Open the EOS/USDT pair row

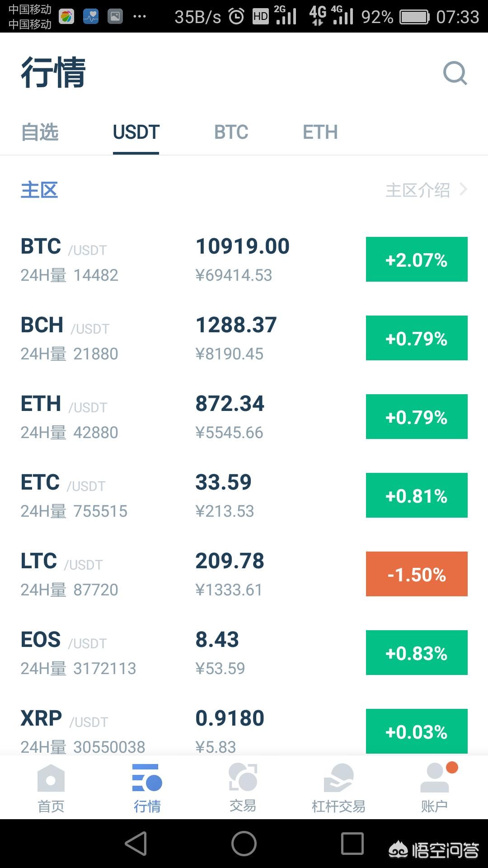[x=244, y=653]
